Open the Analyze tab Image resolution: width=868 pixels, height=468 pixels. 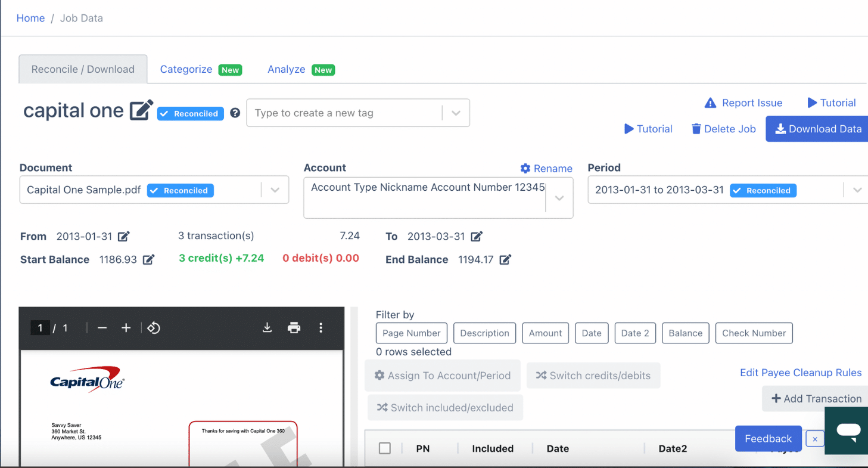coord(286,69)
